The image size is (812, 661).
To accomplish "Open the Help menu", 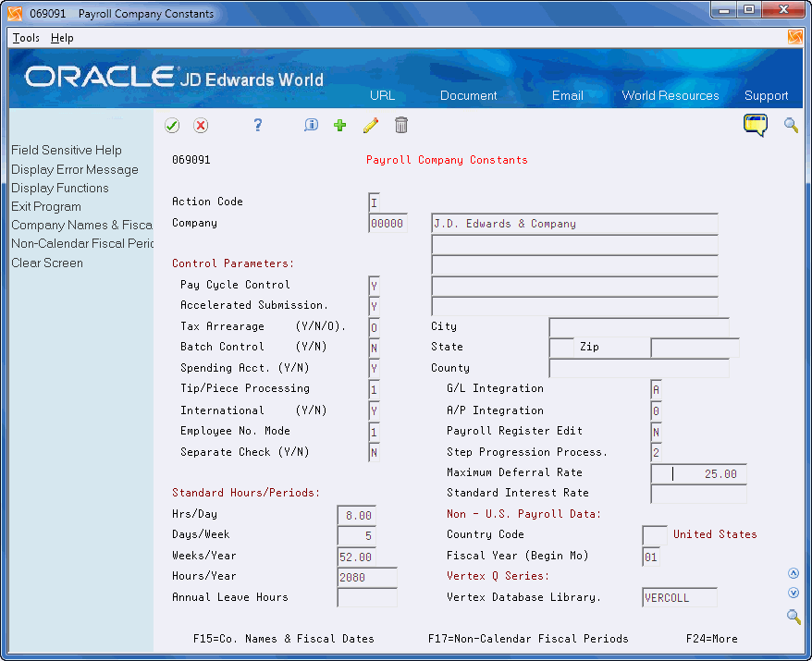I will point(62,38).
